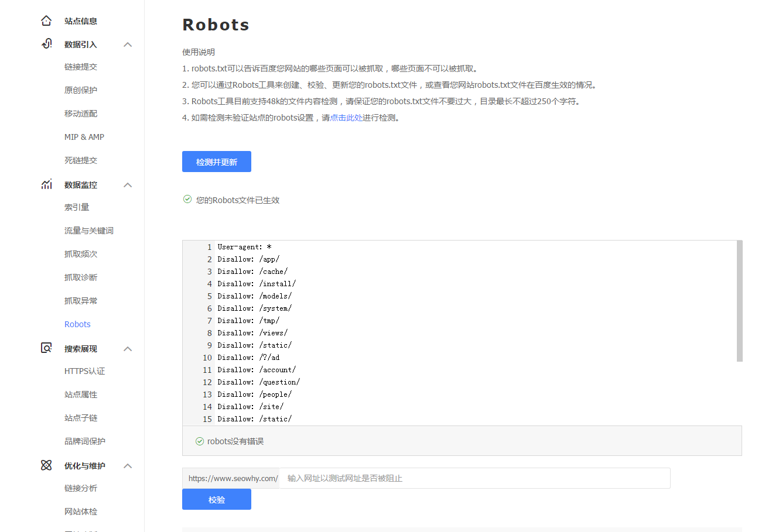Viewport: 772px width, 532px height.
Task: Collapse the 数据引入 section chevron
Action: click(127, 44)
